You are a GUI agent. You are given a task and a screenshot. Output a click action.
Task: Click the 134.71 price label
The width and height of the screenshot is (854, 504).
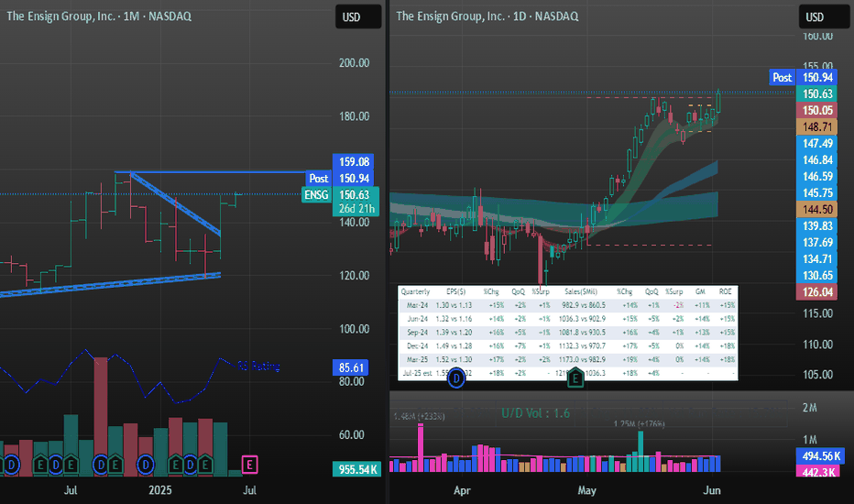click(x=817, y=258)
